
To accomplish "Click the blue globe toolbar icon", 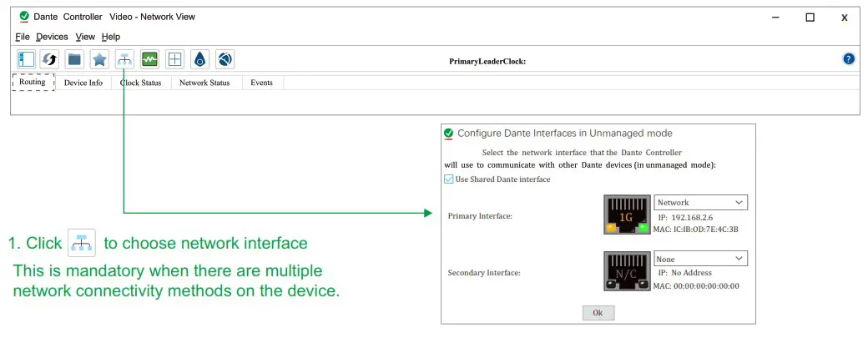I will (225, 58).
